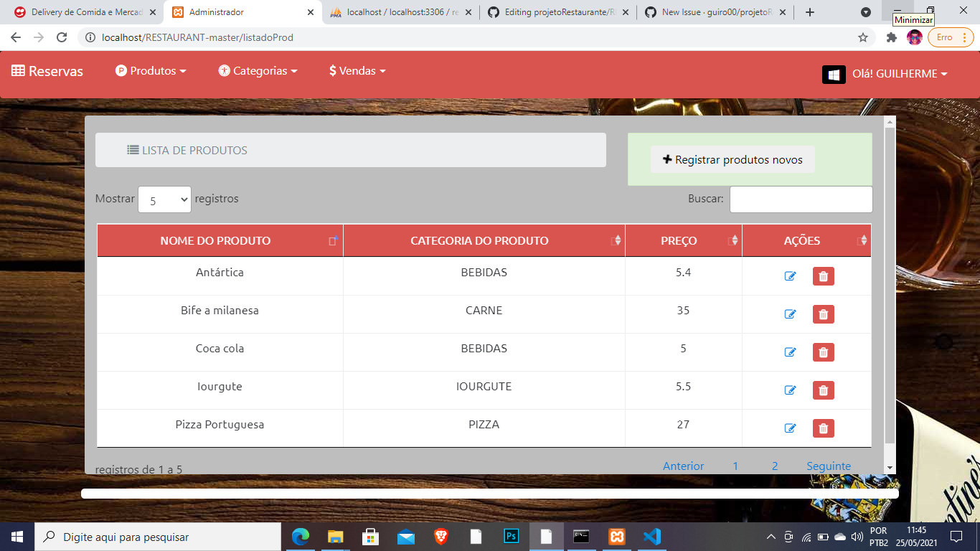Click the product list vertical scrollbar
Viewport: 980px width, 551px height.
pyautogui.click(x=890, y=286)
